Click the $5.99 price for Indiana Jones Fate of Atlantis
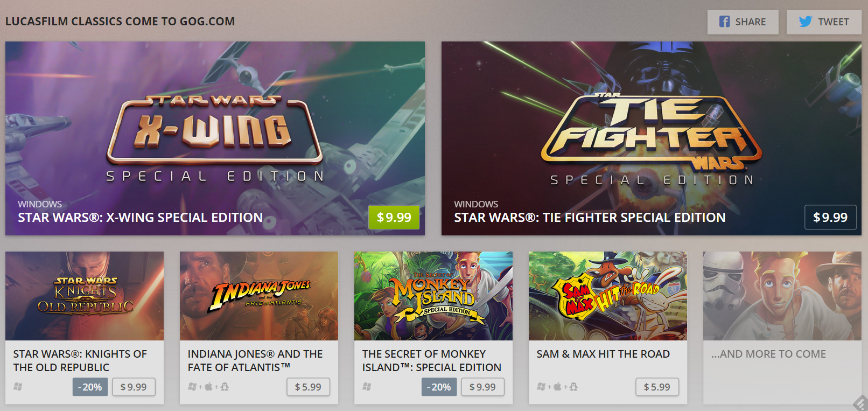 [x=308, y=387]
